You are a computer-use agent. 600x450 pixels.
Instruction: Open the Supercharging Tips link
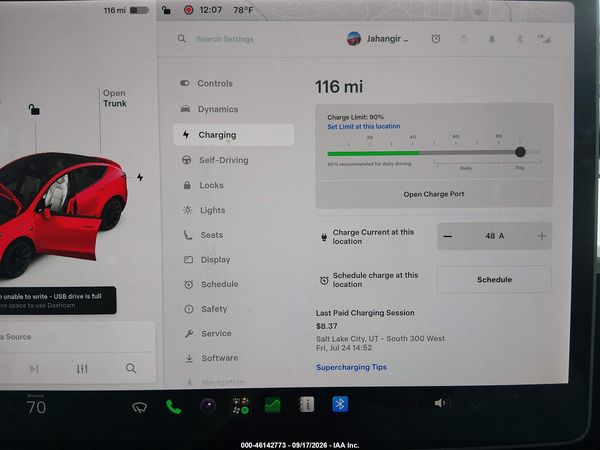click(x=351, y=367)
